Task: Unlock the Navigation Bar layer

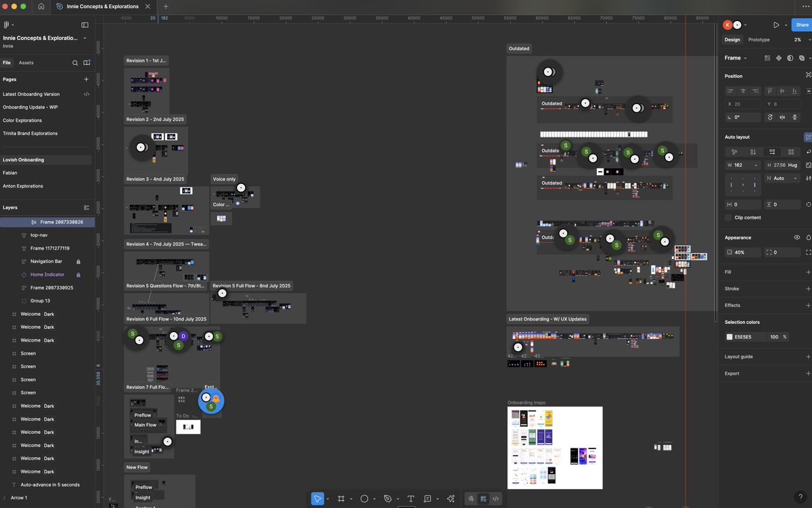Action: coord(79,261)
